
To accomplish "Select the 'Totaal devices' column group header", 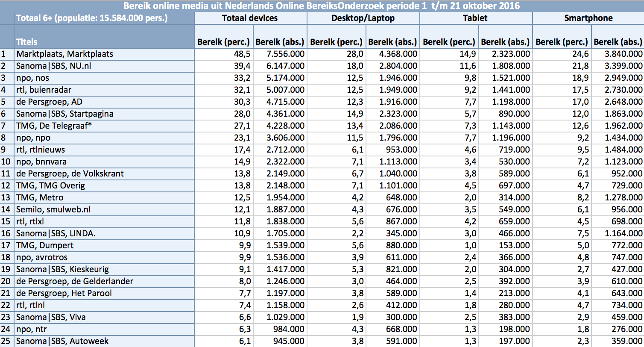I will point(250,18).
